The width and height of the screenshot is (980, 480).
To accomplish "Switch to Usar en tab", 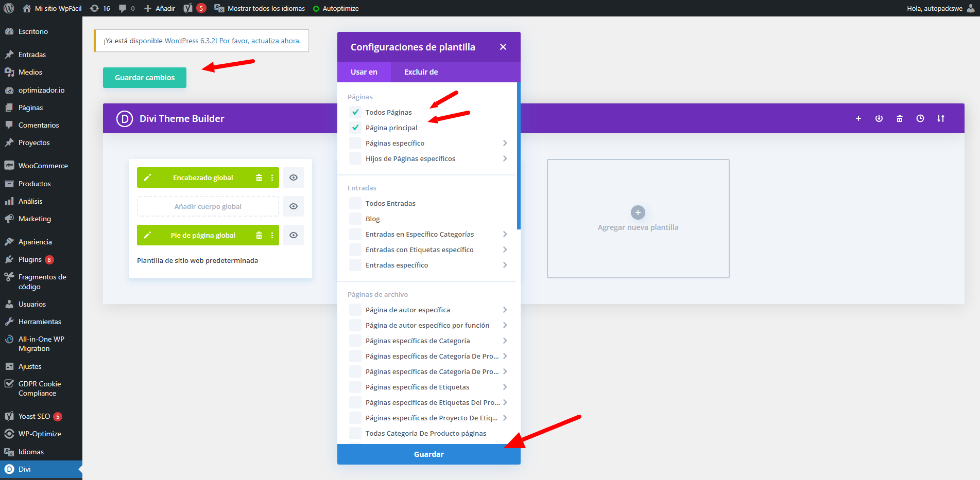I will point(364,72).
